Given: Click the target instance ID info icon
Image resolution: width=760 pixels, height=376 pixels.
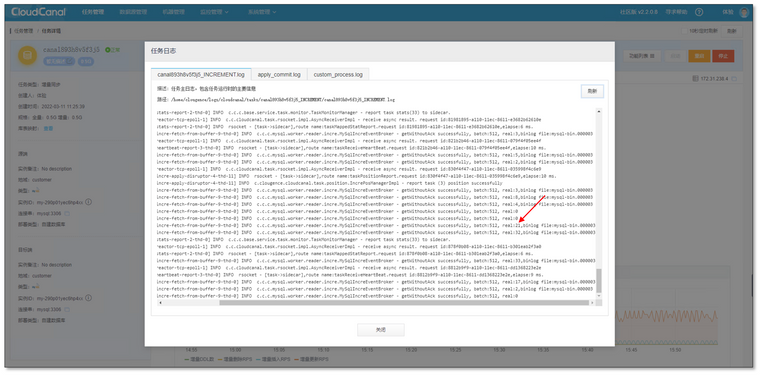Looking at the screenshot, I should [89, 298].
